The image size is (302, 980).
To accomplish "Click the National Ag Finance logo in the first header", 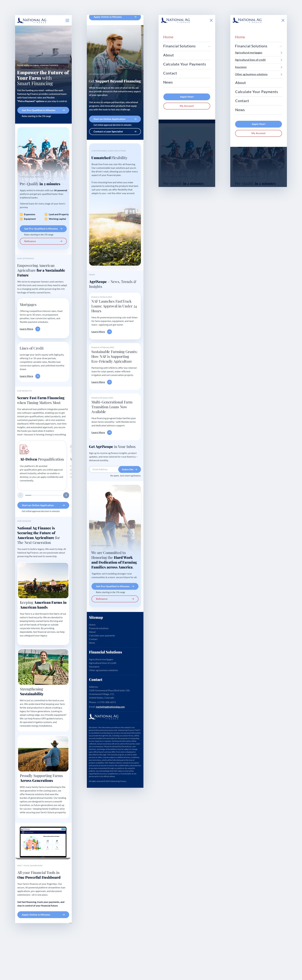I will [x=32, y=20].
